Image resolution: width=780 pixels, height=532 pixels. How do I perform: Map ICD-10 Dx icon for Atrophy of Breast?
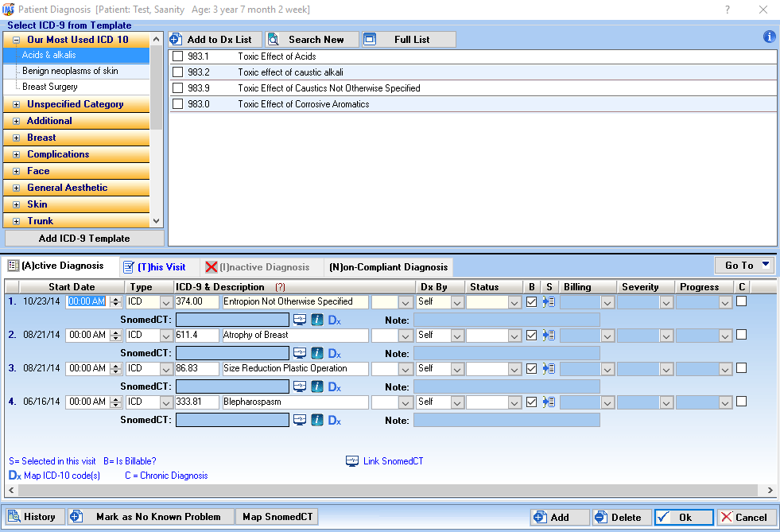pos(334,353)
